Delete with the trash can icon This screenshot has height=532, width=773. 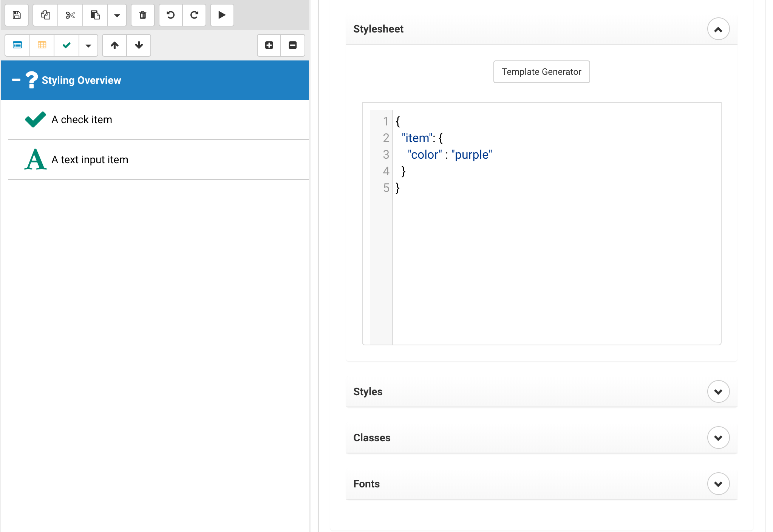(x=143, y=15)
